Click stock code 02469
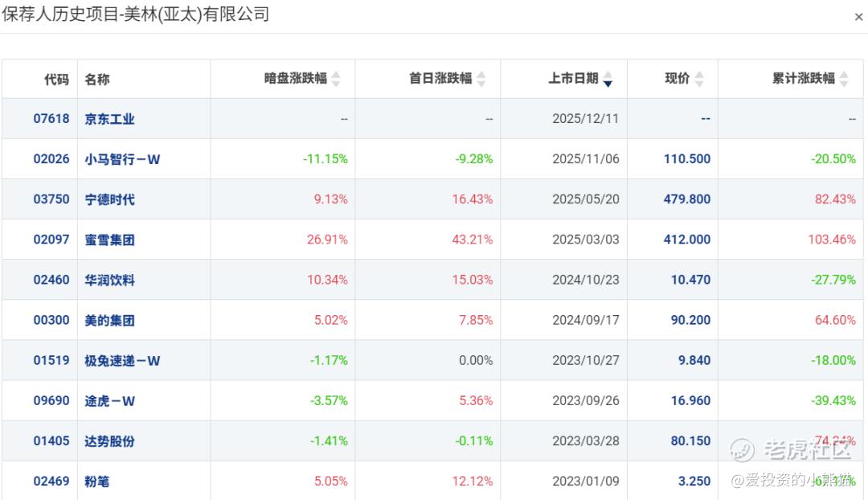 [x=51, y=482]
